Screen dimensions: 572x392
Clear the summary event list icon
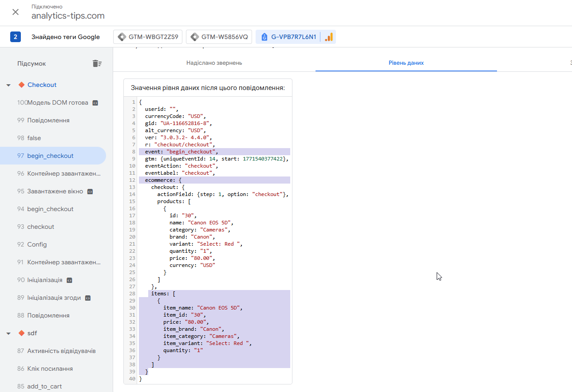pyautogui.click(x=97, y=63)
